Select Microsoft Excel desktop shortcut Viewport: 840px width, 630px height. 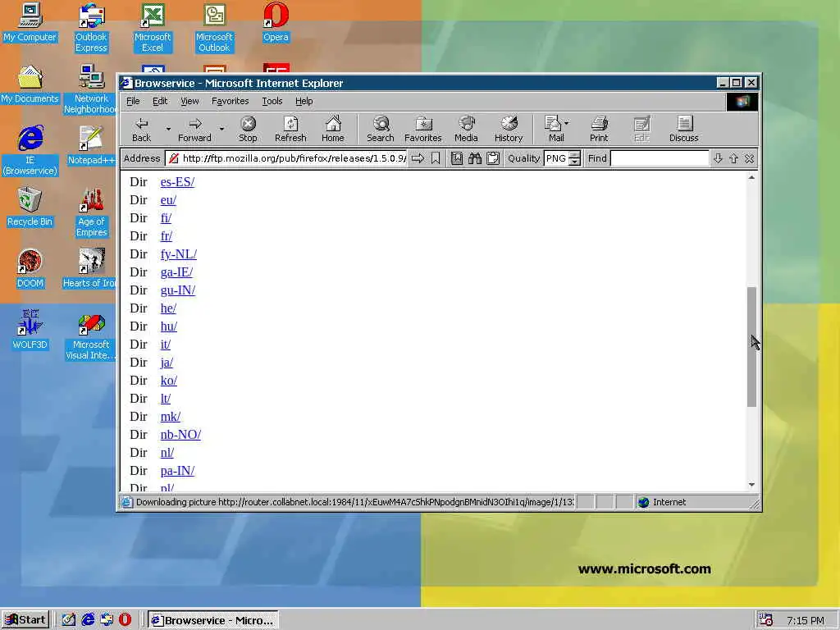(153, 28)
